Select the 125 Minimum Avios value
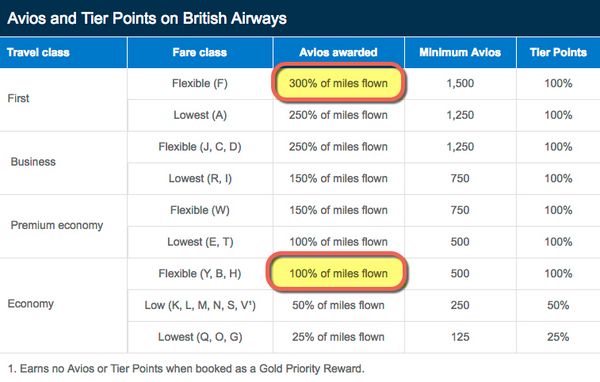600x382 pixels. pyautogui.click(x=460, y=337)
